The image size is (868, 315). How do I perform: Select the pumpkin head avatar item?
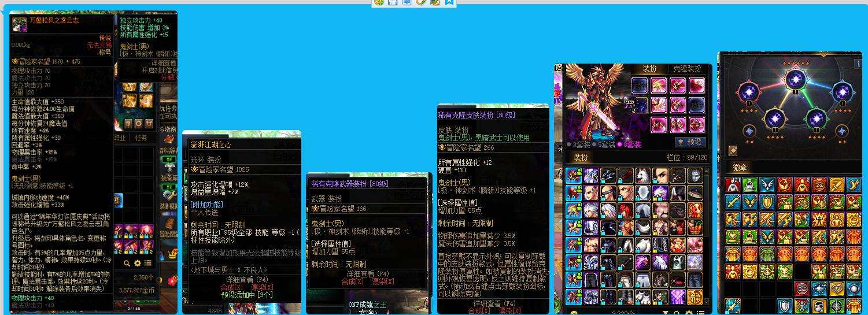(695, 227)
